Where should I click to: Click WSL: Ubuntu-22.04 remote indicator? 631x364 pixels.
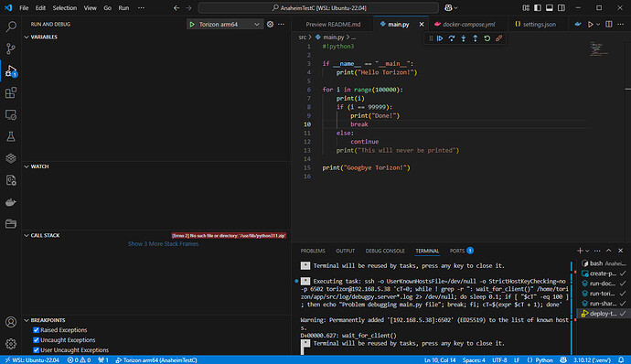(x=32, y=360)
